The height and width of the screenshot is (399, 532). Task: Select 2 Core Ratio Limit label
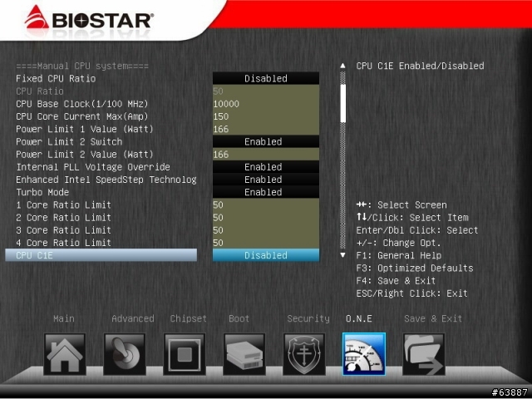pyautogui.click(x=64, y=218)
